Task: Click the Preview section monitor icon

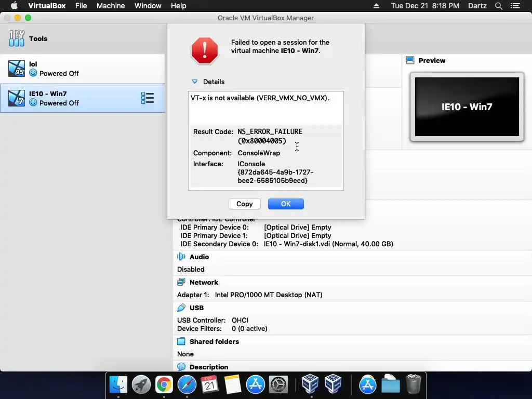Action: coord(410,60)
